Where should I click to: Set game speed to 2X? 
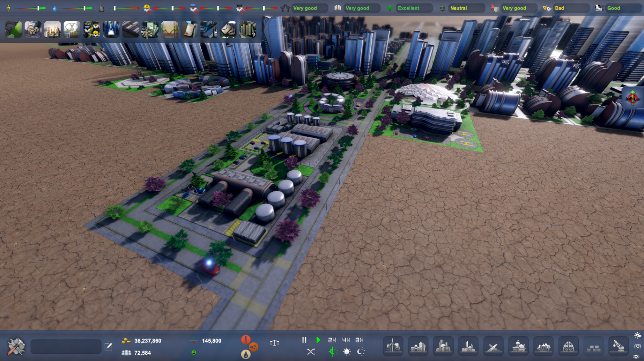pos(332,340)
